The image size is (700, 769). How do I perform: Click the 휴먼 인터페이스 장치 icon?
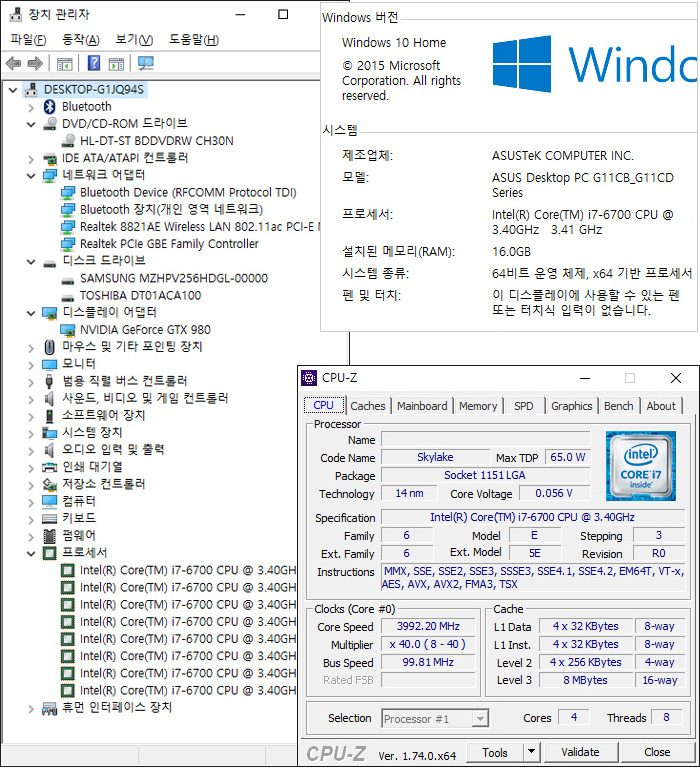(50, 708)
